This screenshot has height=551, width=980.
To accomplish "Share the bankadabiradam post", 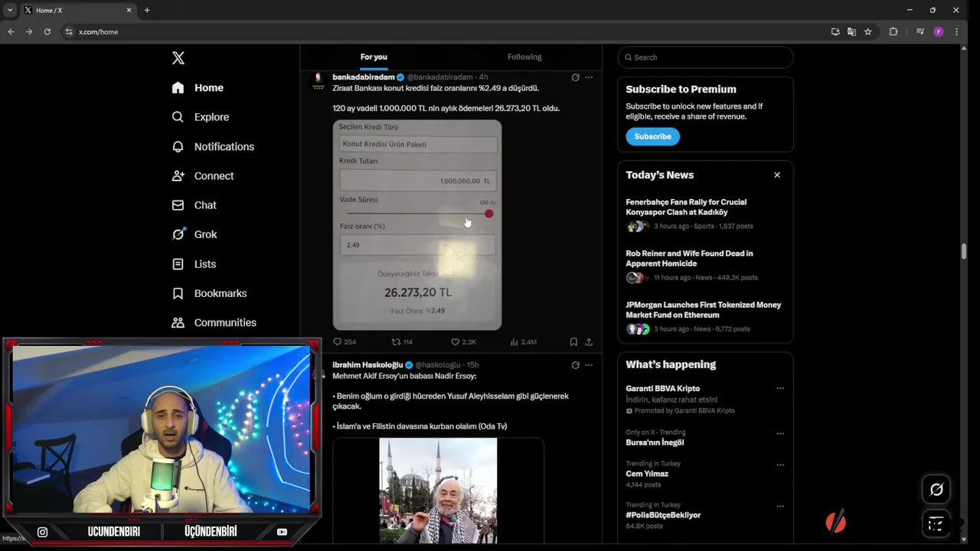I will (589, 342).
